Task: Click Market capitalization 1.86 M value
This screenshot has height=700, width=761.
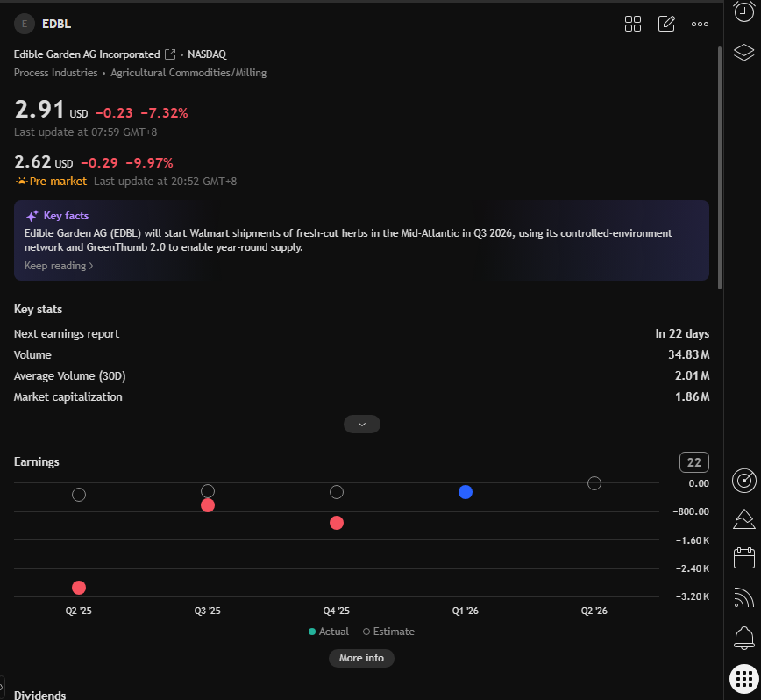Action: [692, 397]
